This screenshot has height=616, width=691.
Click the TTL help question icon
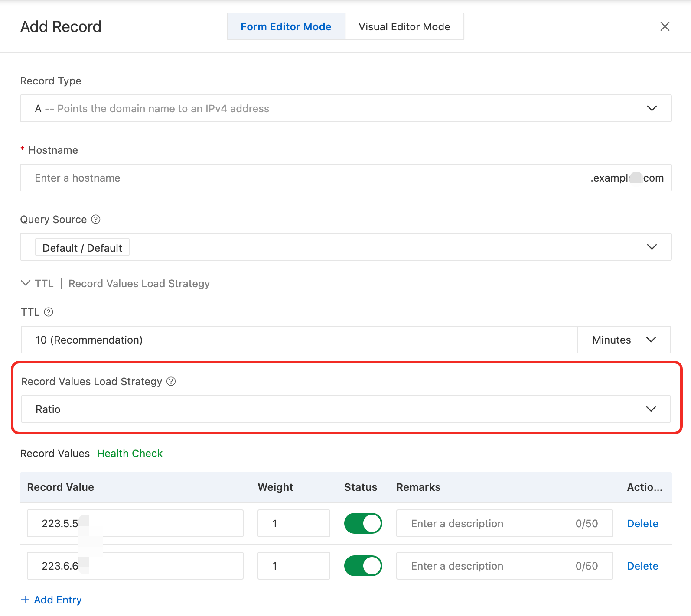pos(49,312)
